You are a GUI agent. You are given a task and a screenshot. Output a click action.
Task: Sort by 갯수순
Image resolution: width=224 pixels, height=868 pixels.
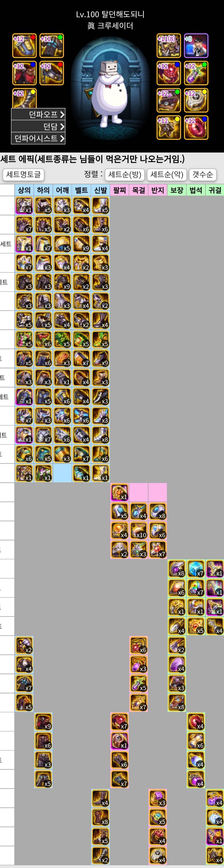click(203, 175)
